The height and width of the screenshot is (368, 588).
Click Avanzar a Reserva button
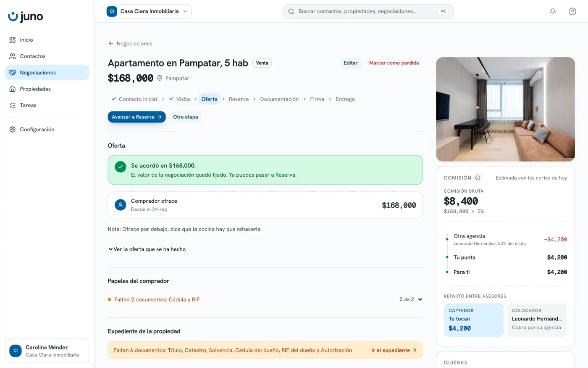click(x=136, y=117)
